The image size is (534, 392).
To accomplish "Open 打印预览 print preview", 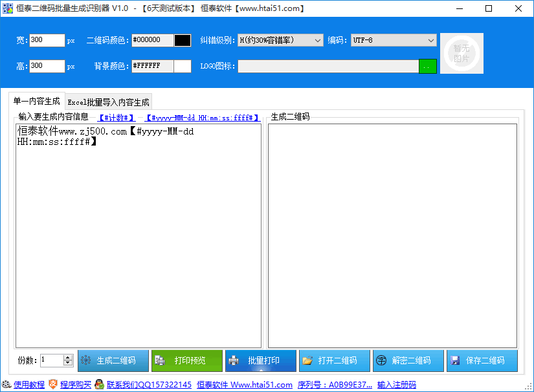I will click(187, 361).
